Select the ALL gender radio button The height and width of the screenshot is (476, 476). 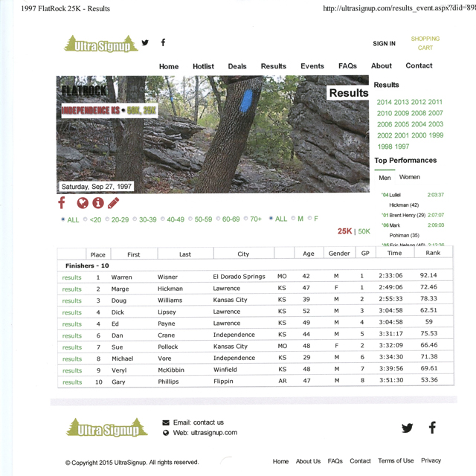coord(271,218)
